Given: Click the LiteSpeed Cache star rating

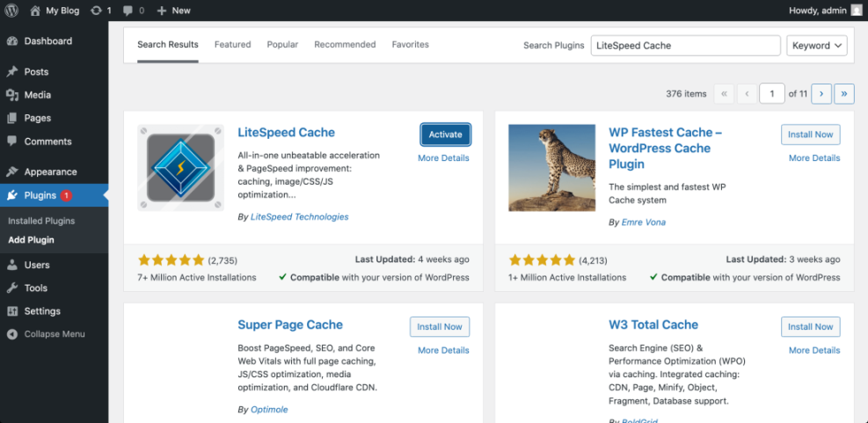Looking at the screenshot, I should tap(171, 259).
